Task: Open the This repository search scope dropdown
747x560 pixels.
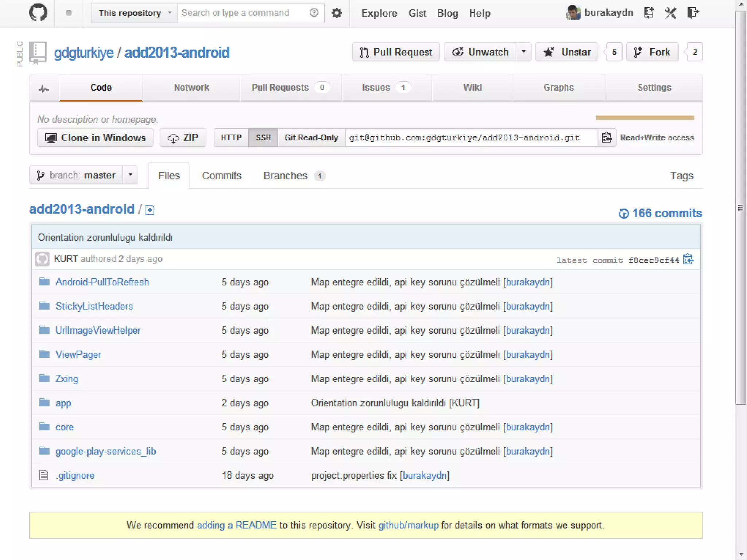Action: tap(134, 13)
